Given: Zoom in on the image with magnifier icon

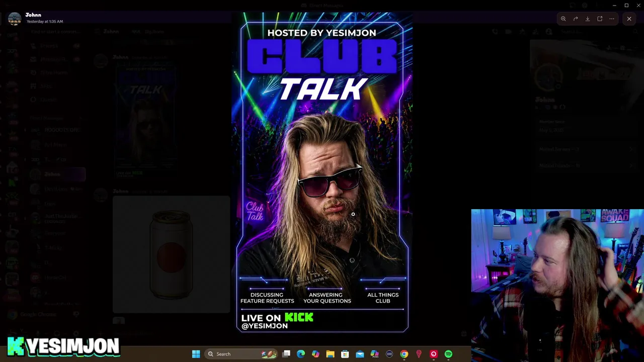Looking at the screenshot, I should pyautogui.click(x=563, y=19).
